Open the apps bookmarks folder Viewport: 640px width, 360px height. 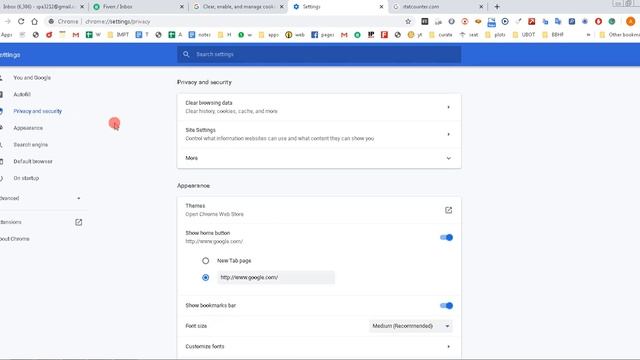269,35
